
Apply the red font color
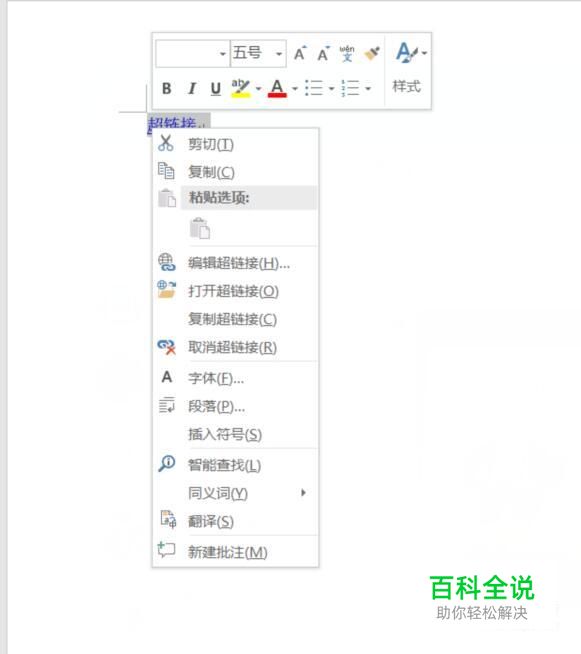(277, 88)
